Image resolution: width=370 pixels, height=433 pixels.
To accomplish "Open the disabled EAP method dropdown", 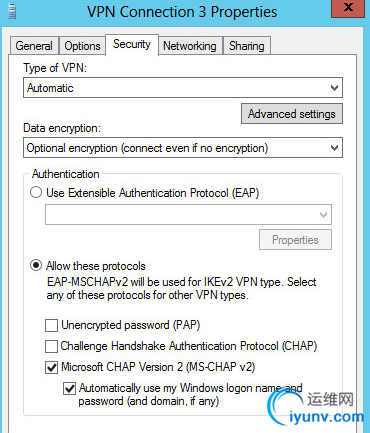I will click(x=188, y=214).
